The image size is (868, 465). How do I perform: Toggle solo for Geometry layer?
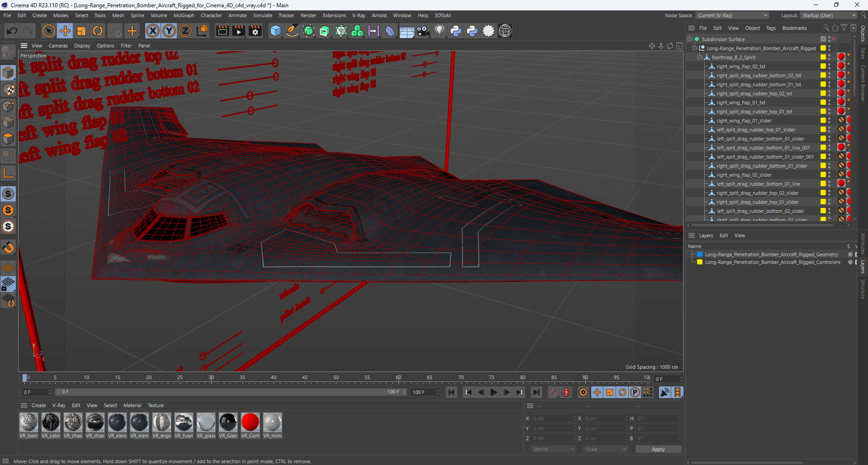click(x=850, y=254)
